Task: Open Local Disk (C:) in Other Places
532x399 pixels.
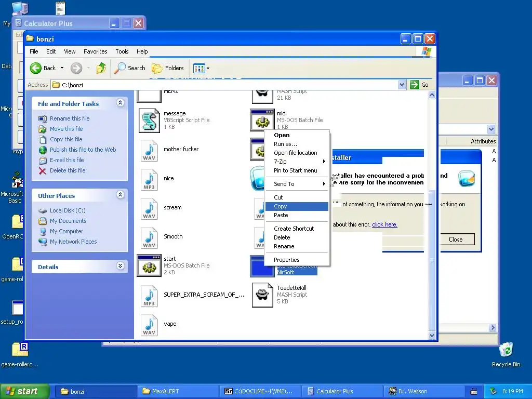Action: tap(68, 211)
